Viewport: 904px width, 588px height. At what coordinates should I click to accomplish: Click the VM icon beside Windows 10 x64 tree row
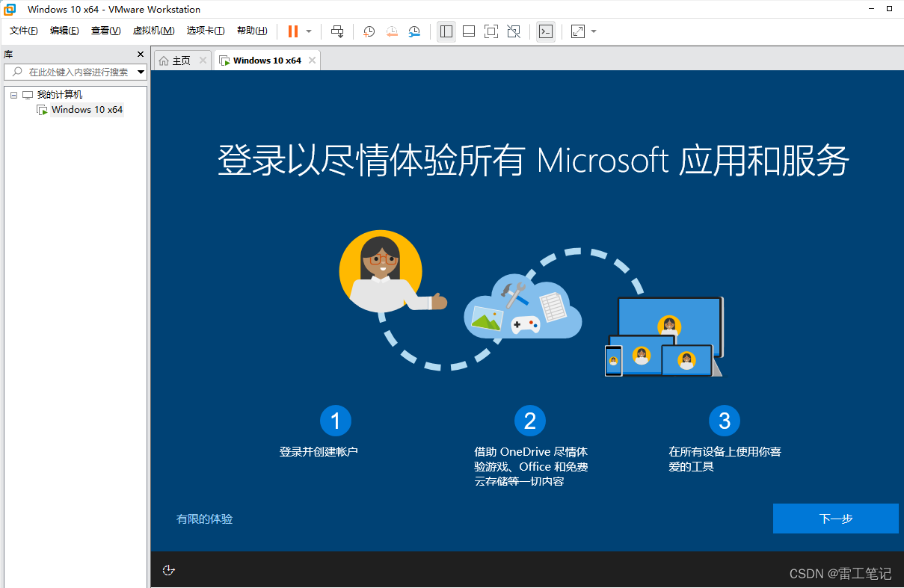click(x=43, y=110)
